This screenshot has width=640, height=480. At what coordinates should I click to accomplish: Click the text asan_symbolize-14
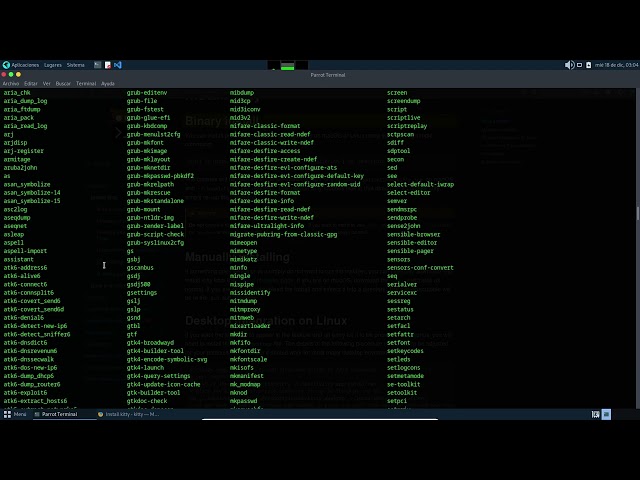[32, 193]
